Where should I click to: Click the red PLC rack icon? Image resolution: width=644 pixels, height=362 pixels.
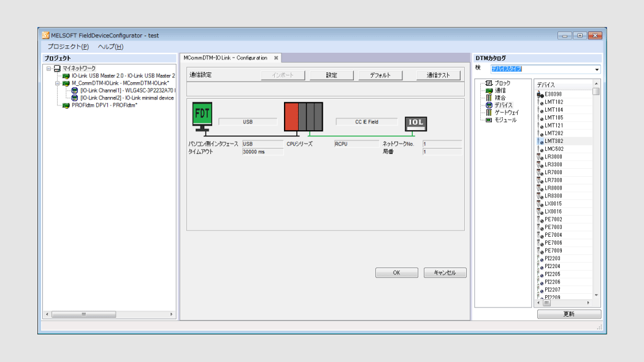[304, 117]
